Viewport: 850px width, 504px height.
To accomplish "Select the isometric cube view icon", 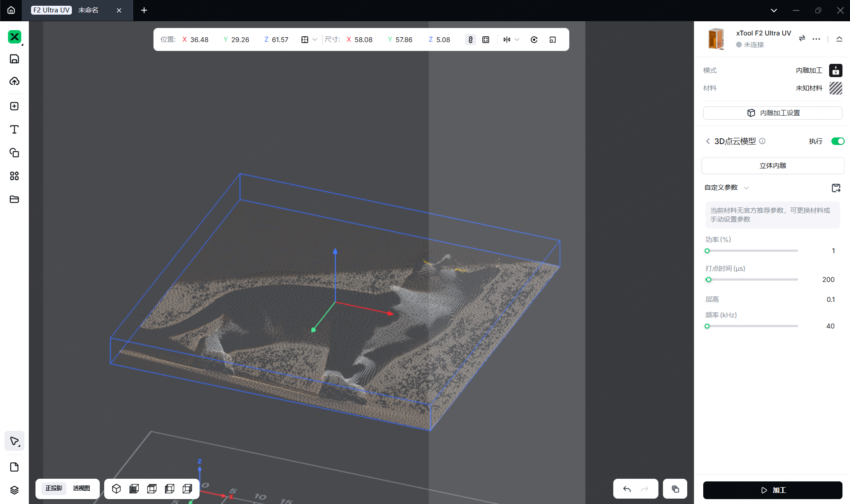I will pyautogui.click(x=116, y=488).
